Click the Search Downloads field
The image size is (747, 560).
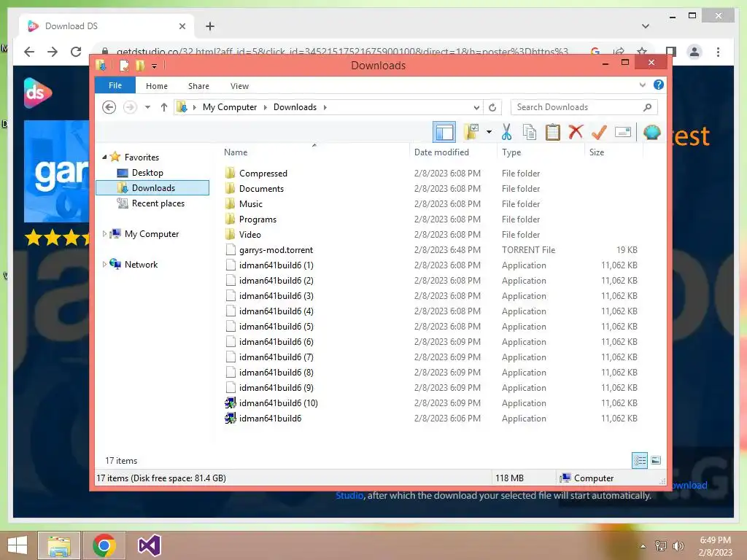click(x=584, y=107)
